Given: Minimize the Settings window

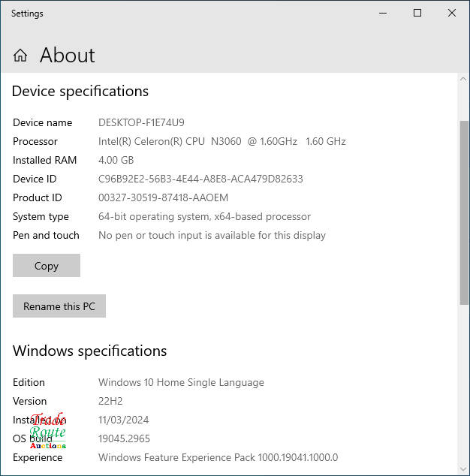Looking at the screenshot, I should pos(383,13).
